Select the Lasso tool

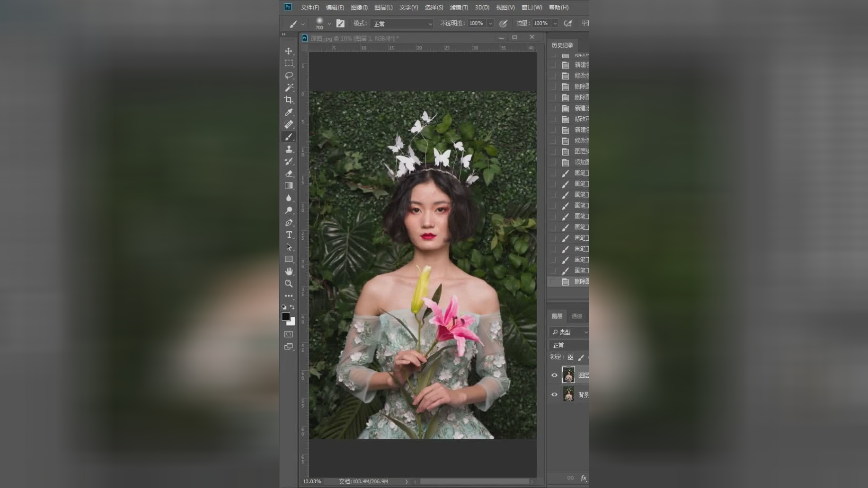(x=289, y=76)
